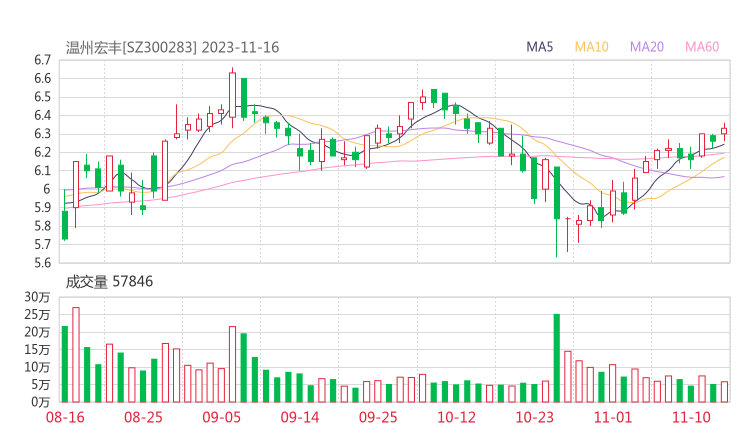Click the 11-10 date axis label

tap(691, 417)
